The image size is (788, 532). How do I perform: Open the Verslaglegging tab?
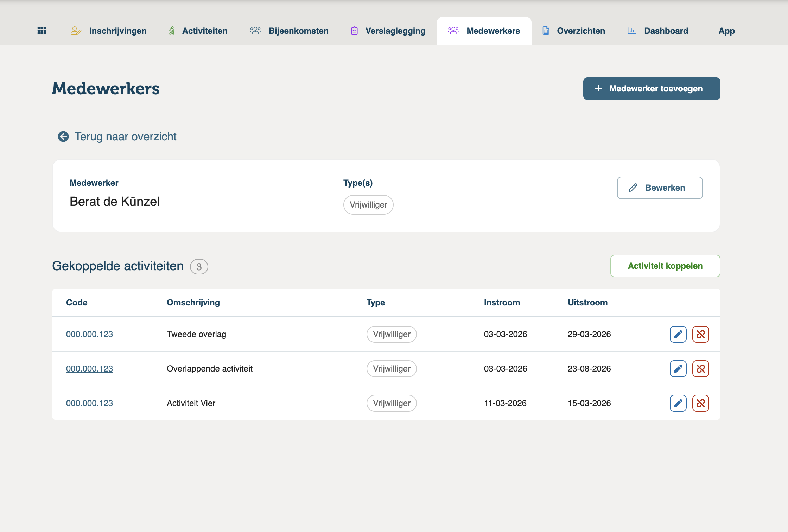(x=388, y=31)
